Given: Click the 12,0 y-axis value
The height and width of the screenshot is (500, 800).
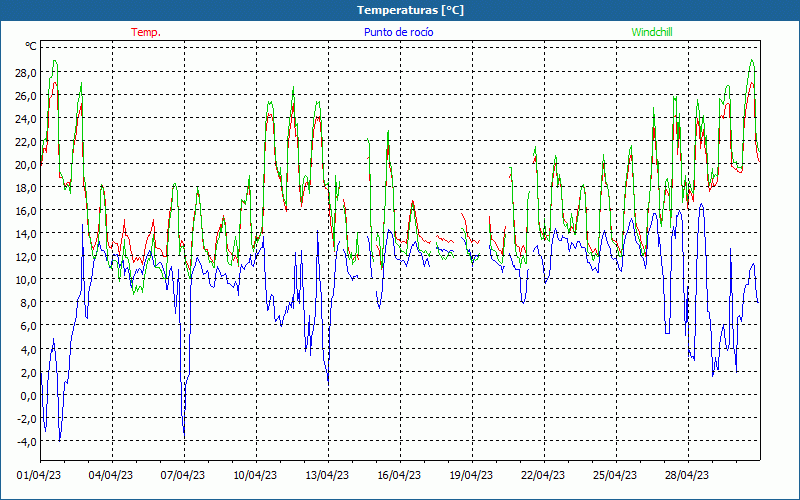Looking at the screenshot, I should 26,257.
